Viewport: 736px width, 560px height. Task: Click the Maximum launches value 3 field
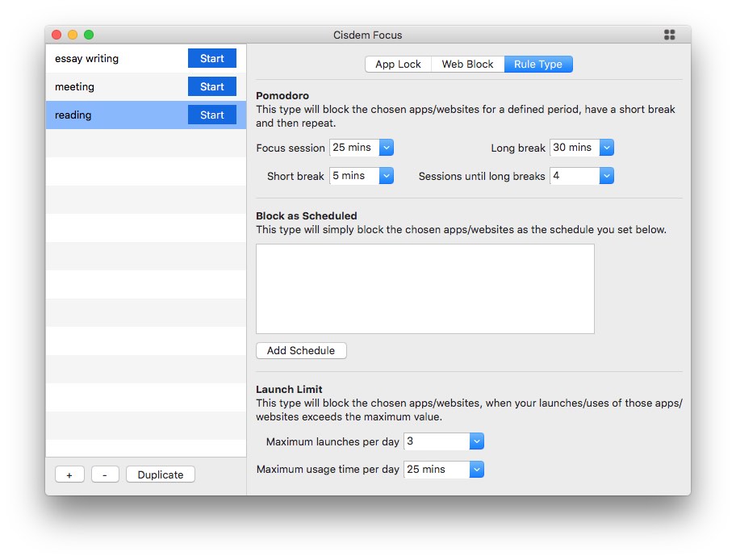point(437,441)
